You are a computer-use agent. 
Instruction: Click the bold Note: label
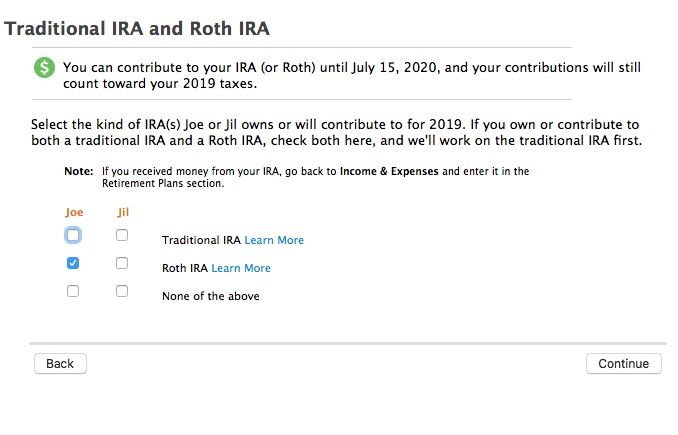tap(78, 171)
